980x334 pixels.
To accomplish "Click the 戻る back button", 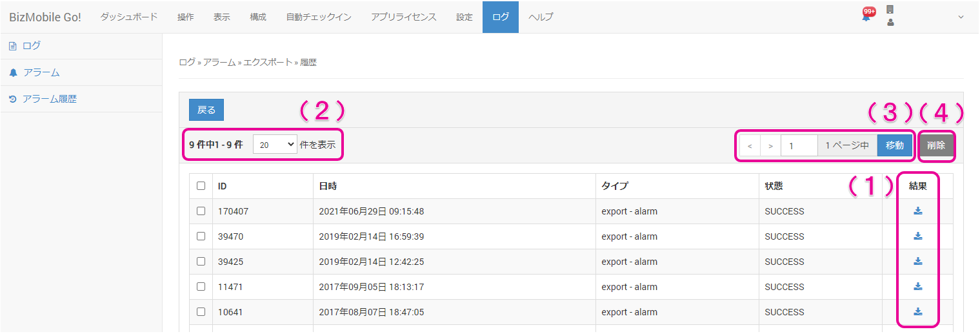I will click(206, 110).
